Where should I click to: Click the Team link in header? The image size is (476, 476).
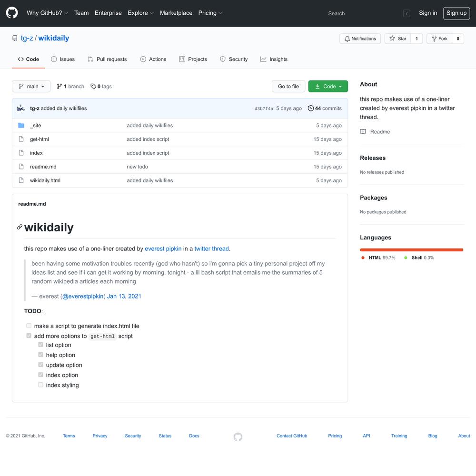(x=81, y=13)
